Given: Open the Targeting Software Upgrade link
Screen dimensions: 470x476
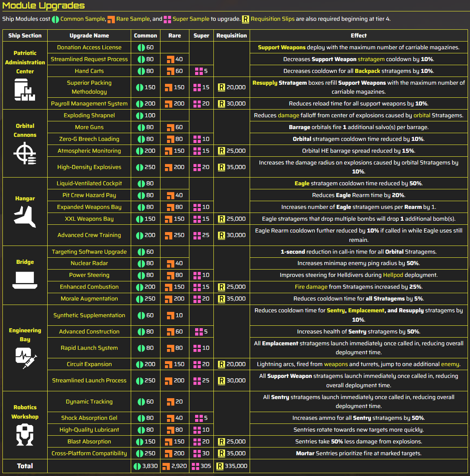Looking at the screenshot, I should [x=89, y=252].
